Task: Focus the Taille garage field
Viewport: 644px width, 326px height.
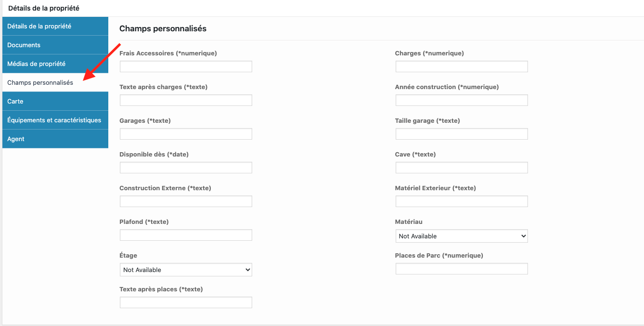Action: (462, 134)
